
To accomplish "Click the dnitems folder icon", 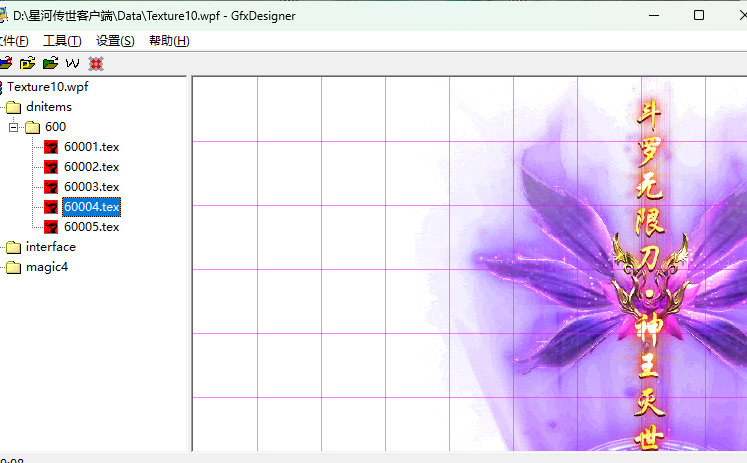I will click(x=13, y=107).
